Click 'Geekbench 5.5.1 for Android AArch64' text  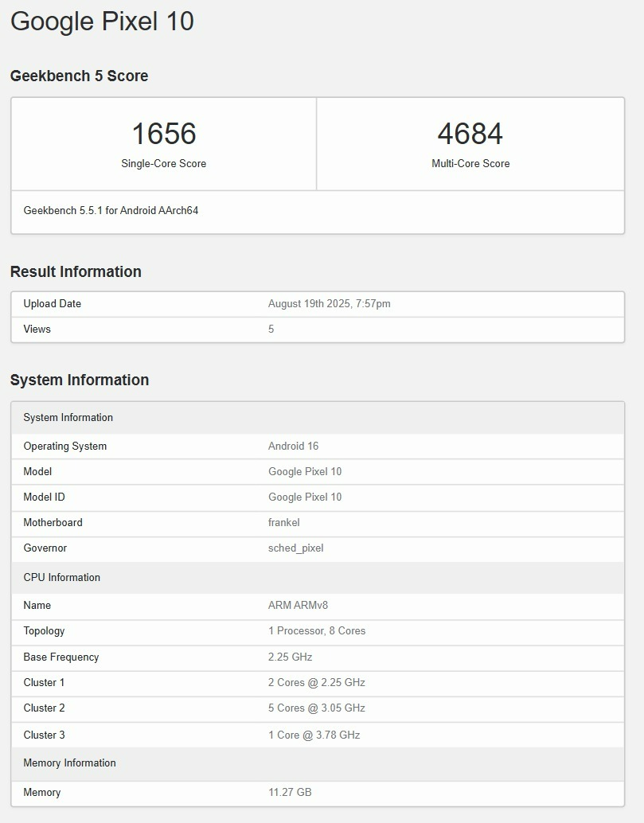tap(111, 210)
